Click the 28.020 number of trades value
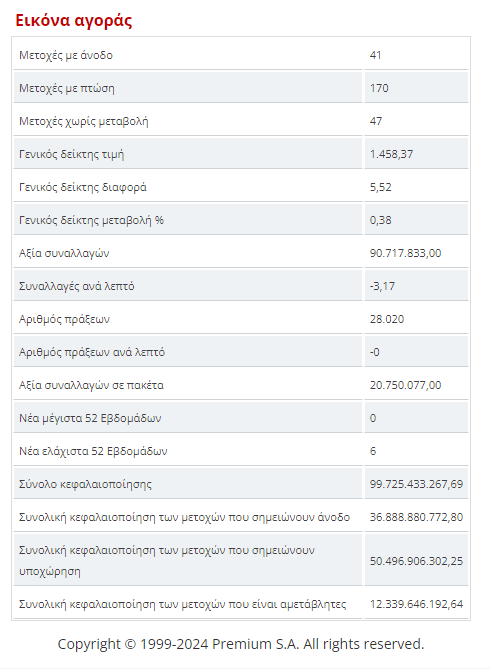Screen dimensions: 490x669 [387, 319]
